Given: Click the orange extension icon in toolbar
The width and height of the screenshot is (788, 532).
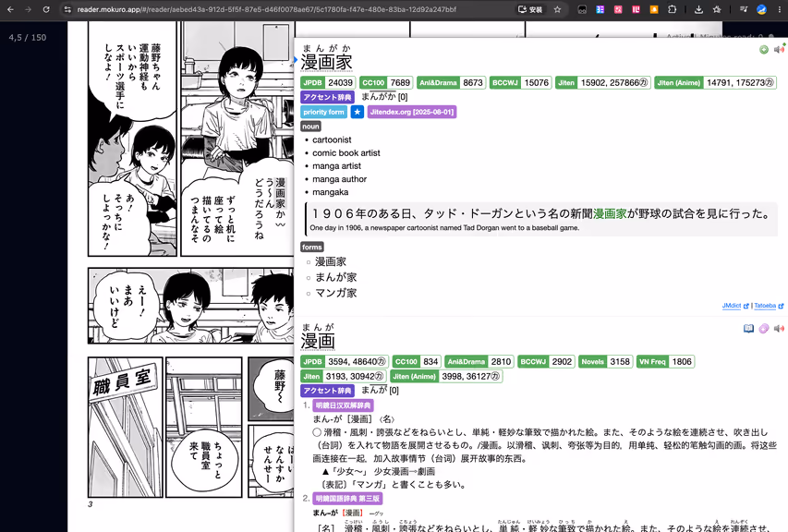Looking at the screenshot, I should 654,9.
